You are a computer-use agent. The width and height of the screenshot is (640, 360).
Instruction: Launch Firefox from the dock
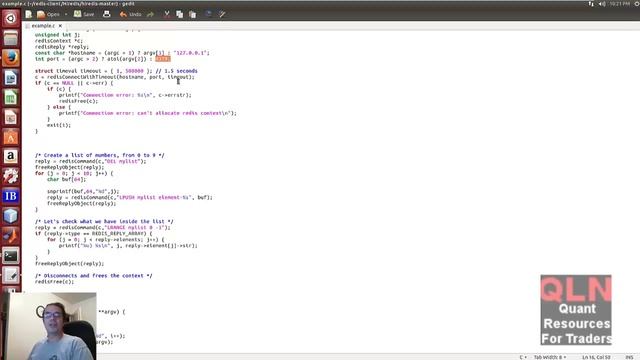point(11,58)
